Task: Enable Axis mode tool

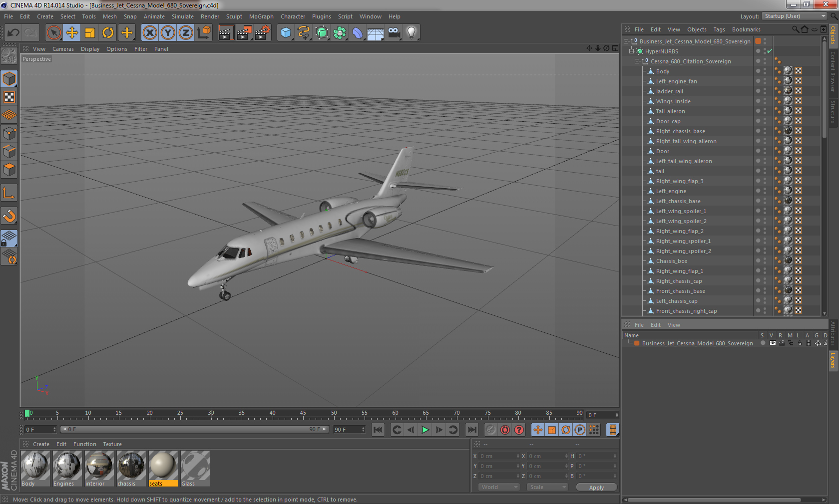Action: click(9, 193)
